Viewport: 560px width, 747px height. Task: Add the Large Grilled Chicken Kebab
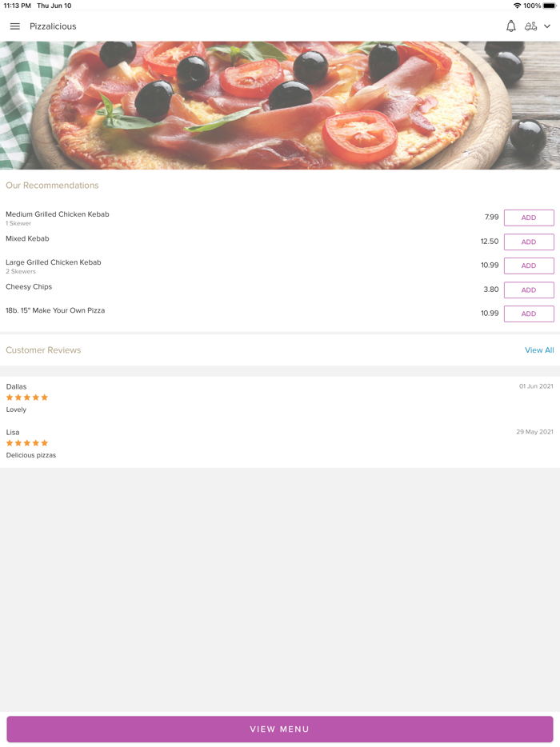pos(528,266)
